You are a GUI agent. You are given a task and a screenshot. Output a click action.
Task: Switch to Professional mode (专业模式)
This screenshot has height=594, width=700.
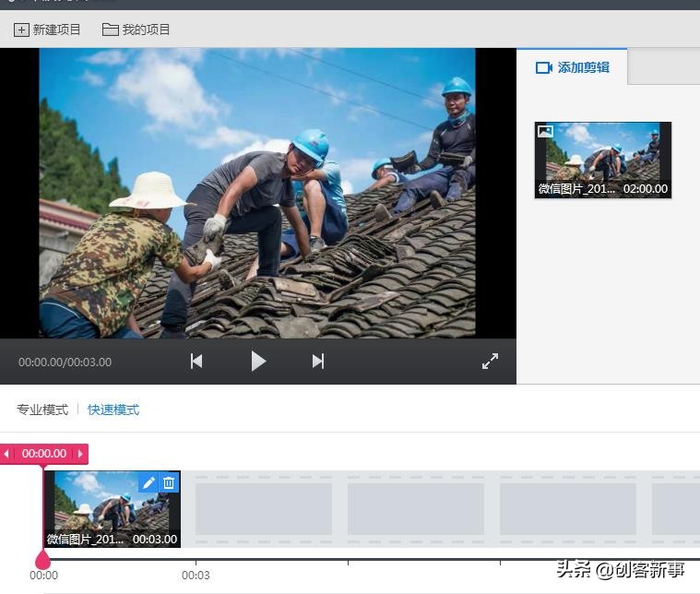point(42,410)
